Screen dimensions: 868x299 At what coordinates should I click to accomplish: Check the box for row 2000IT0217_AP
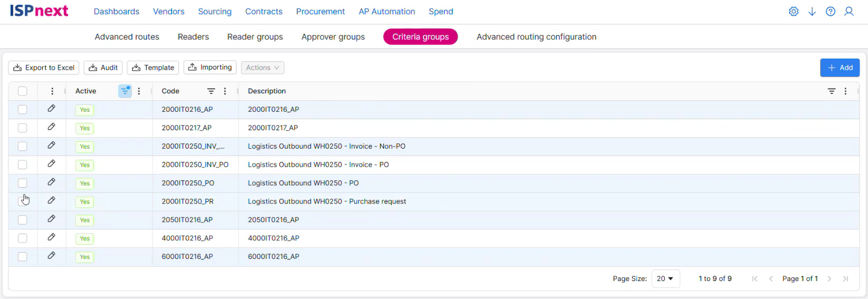pyautogui.click(x=22, y=128)
